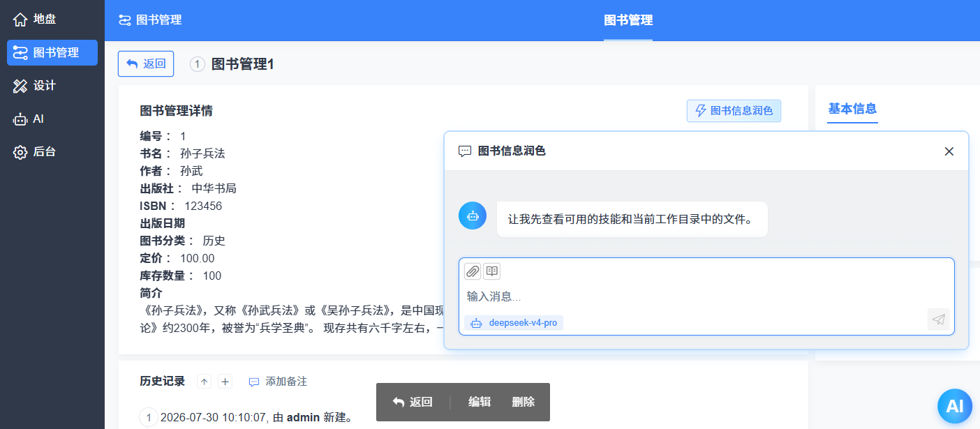Focus the 输入消息 message input
The image size is (980, 429).
(x=706, y=296)
